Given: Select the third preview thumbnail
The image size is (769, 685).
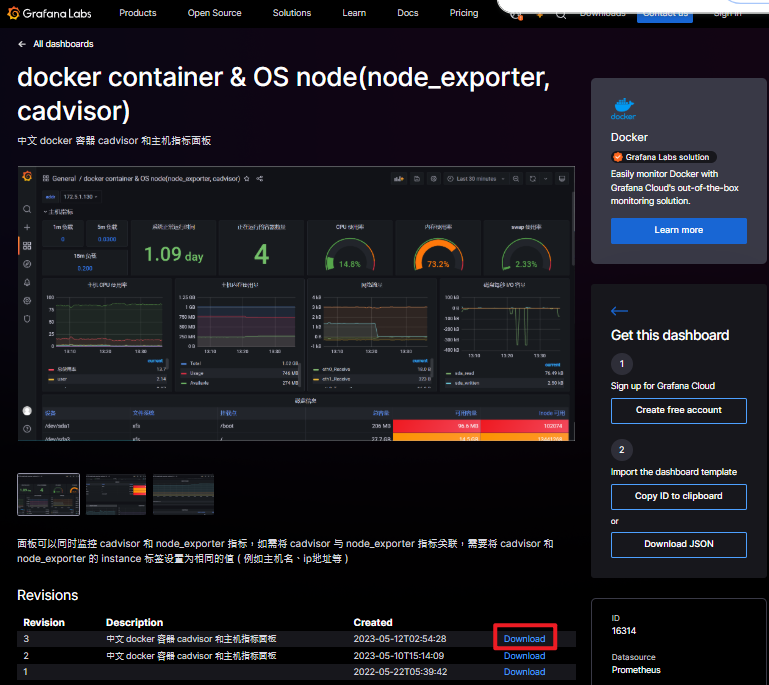Looking at the screenshot, I should tap(183, 494).
